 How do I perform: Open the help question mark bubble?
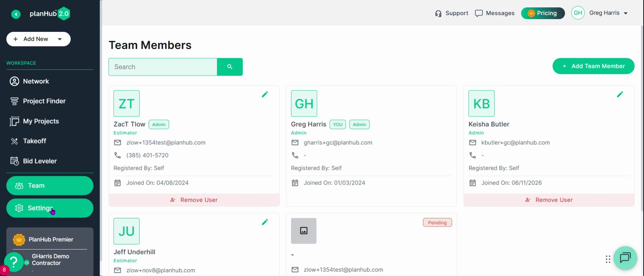click(14, 262)
